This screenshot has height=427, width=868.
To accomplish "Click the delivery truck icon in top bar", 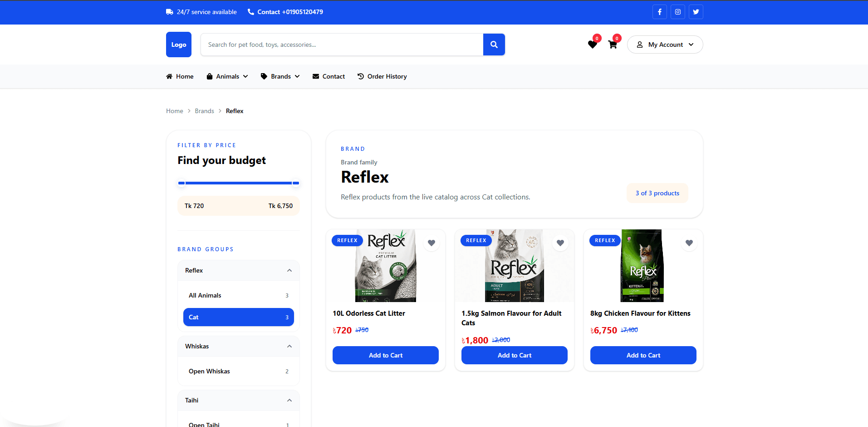I will click(170, 12).
